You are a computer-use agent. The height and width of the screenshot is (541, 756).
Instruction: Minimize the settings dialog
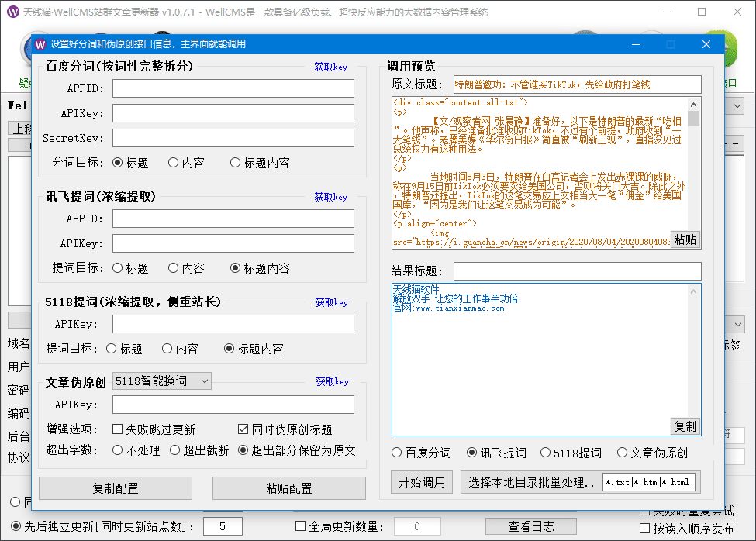pos(636,44)
